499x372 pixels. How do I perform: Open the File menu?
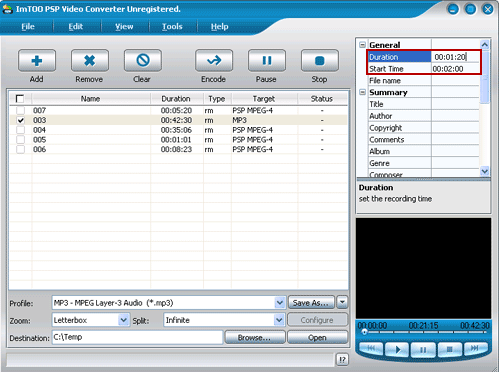(x=28, y=26)
